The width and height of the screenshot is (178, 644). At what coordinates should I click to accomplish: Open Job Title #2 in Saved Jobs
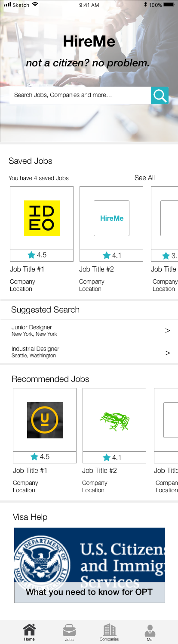(96, 269)
